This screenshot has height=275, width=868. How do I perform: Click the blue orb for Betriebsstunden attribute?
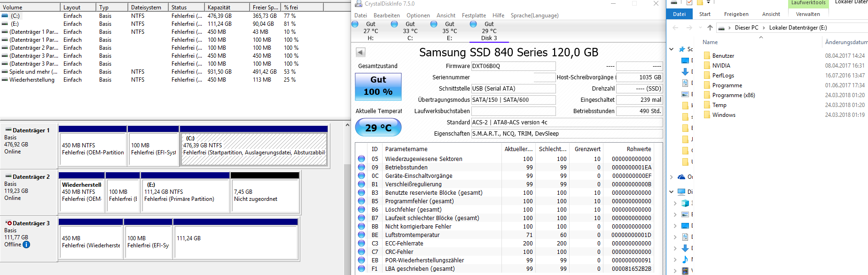coord(361,167)
